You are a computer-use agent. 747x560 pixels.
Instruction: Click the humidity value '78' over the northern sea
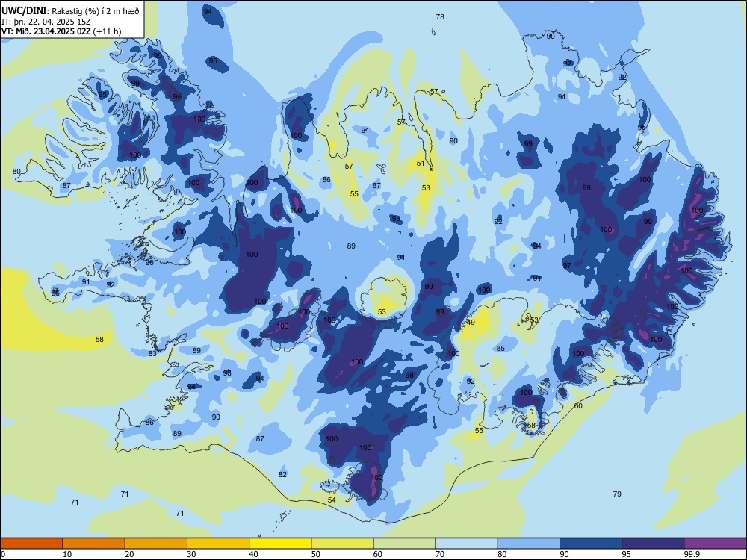[x=440, y=16]
